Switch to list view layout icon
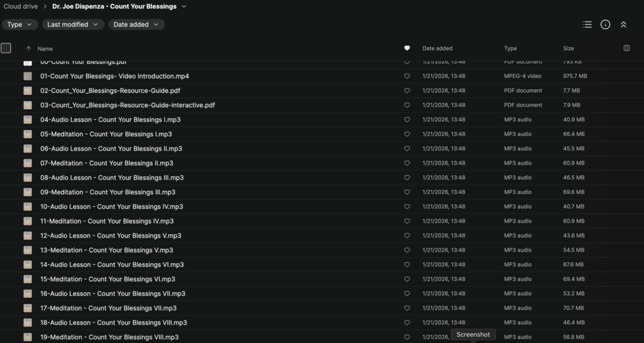 [x=587, y=24]
